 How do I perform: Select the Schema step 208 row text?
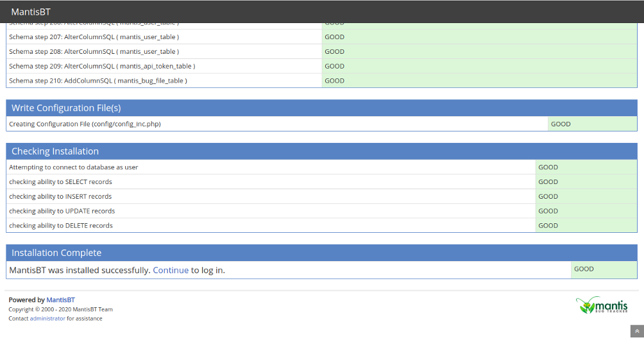[94, 52]
